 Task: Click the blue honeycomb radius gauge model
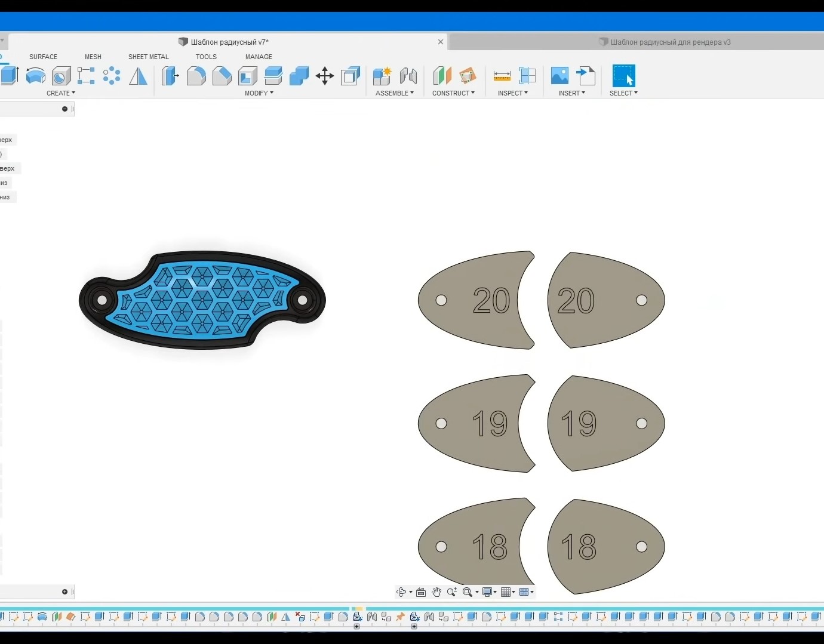[202, 300]
